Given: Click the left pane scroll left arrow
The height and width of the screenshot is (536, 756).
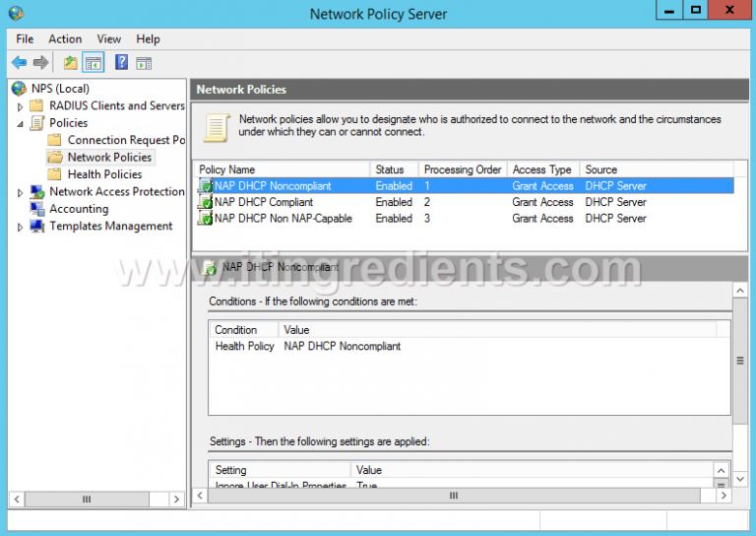Looking at the screenshot, I should (17, 499).
